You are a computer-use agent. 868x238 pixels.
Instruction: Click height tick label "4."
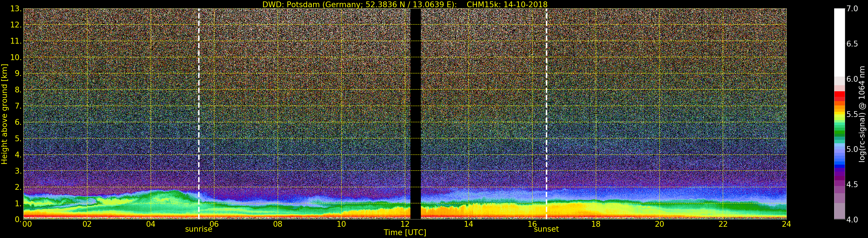pyautogui.click(x=18, y=155)
